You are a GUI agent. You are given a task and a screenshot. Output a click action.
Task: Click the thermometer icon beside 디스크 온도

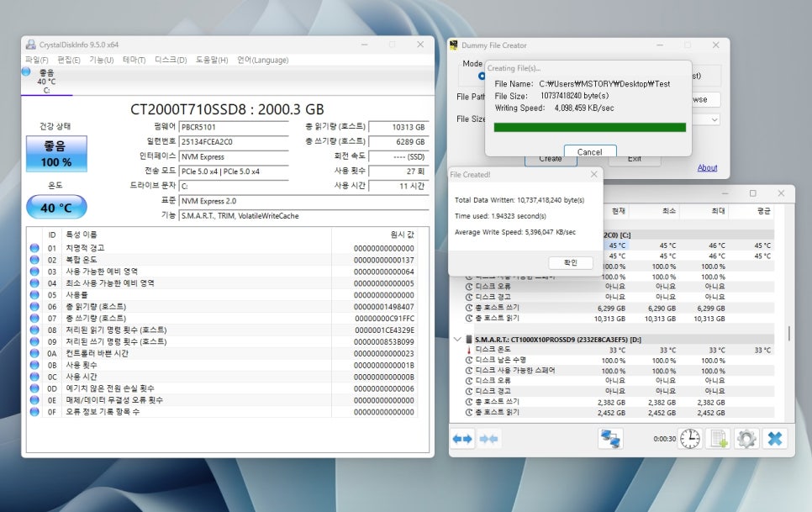click(x=469, y=350)
